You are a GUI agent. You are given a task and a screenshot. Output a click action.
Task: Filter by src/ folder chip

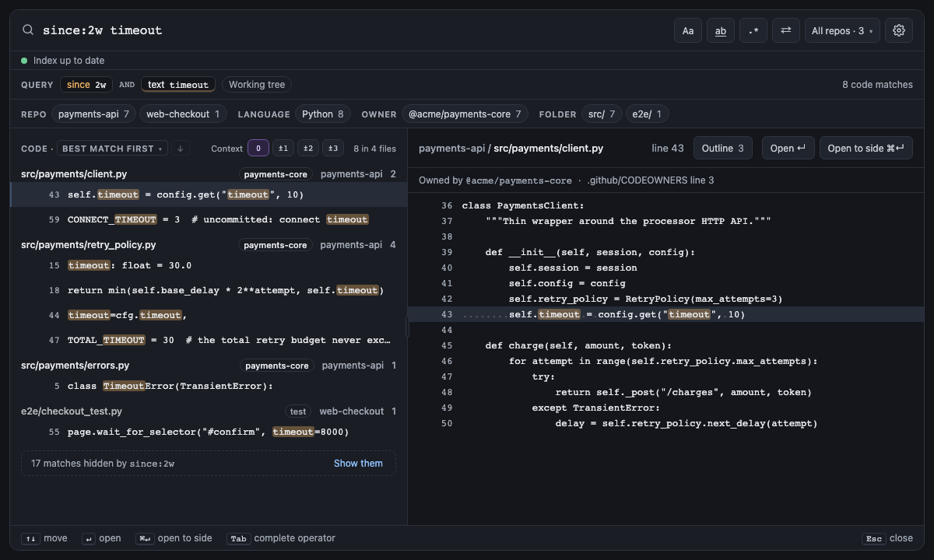(x=602, y=114)
